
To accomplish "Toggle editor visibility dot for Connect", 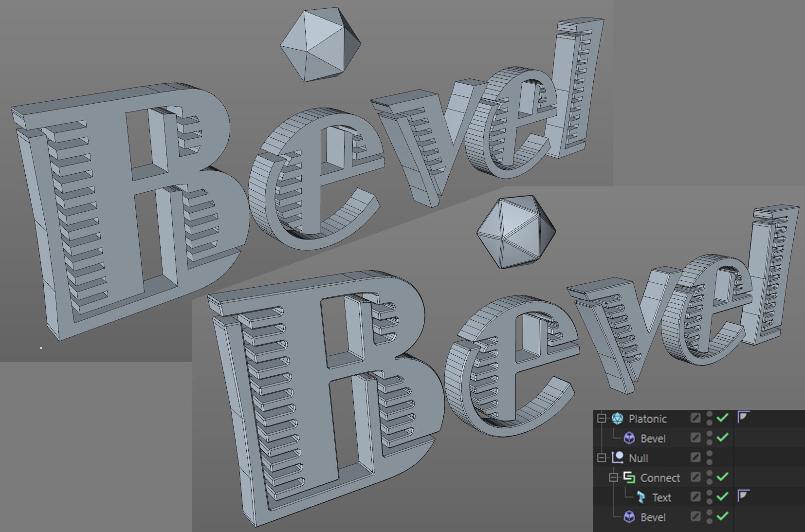I will click(710, 474).
